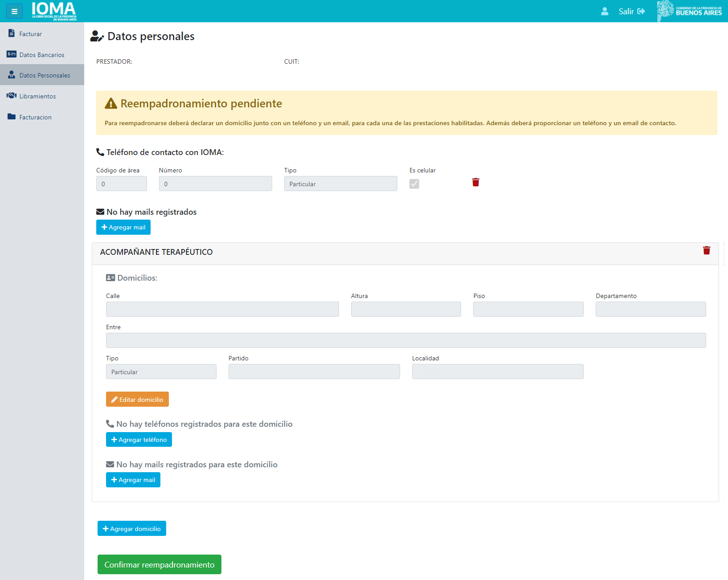Image resolution: width=728 pixels, height=580 pixels.
Task: Click the Facturar document icon in sidebar
Action: (12, 33)
